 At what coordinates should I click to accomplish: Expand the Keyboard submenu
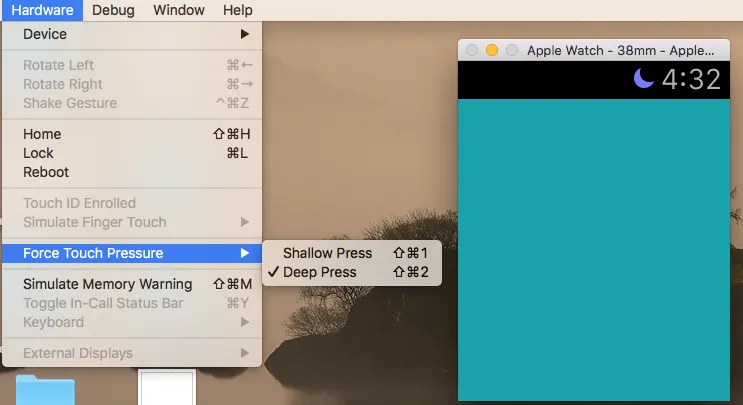click(132, 322)
